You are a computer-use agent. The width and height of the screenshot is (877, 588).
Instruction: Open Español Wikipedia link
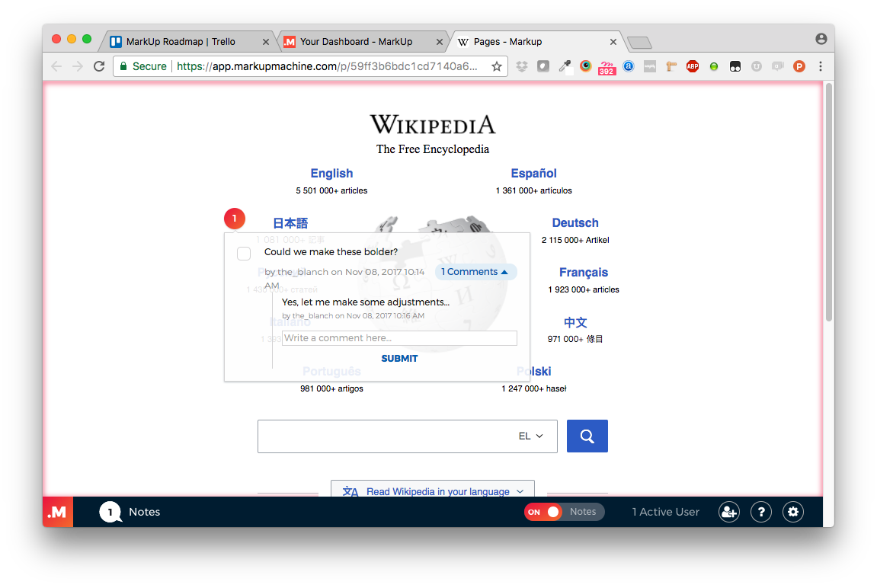[x=533, y=173]
